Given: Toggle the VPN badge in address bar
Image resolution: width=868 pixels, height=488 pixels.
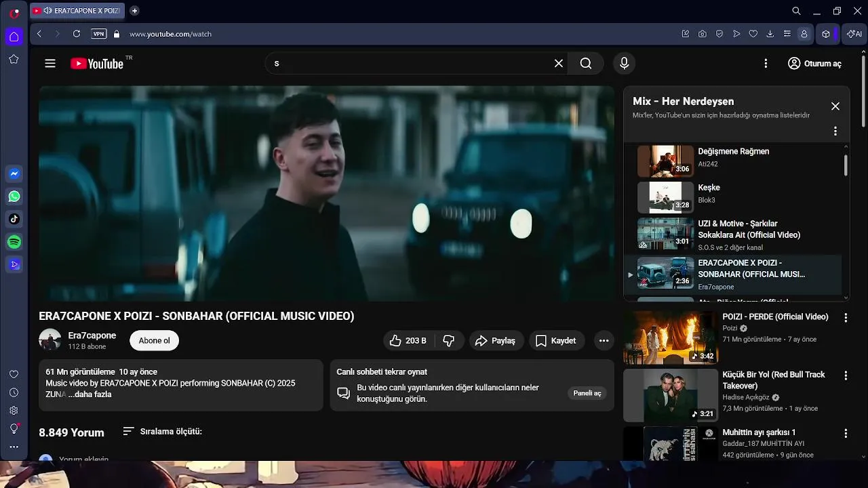Looking at the screenshot, I should (99, 34).
